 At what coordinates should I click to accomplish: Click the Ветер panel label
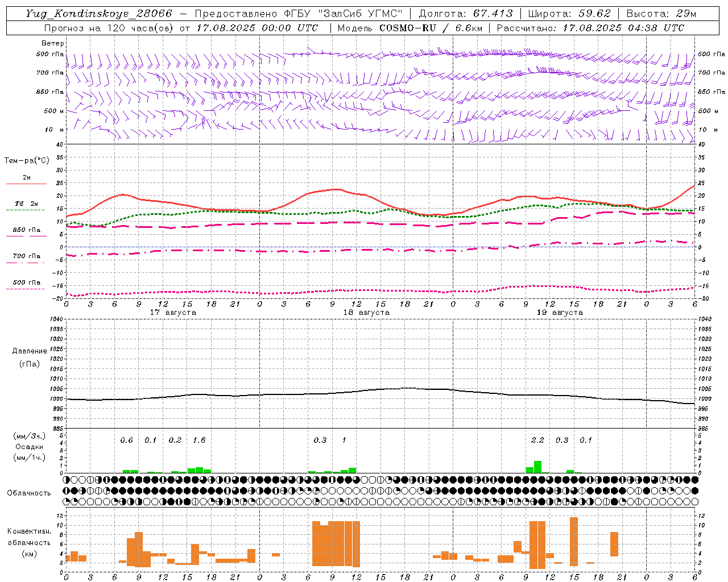53,43
